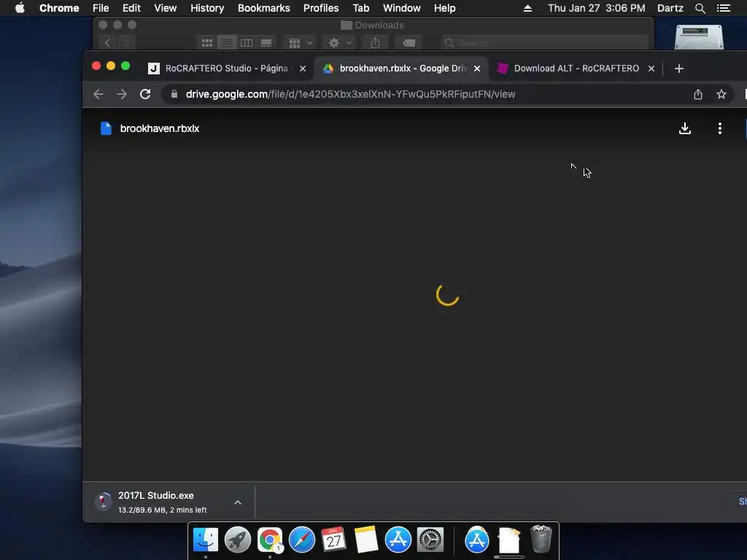Select column view in the Downloads Finder window

click(x=247, y=43)
